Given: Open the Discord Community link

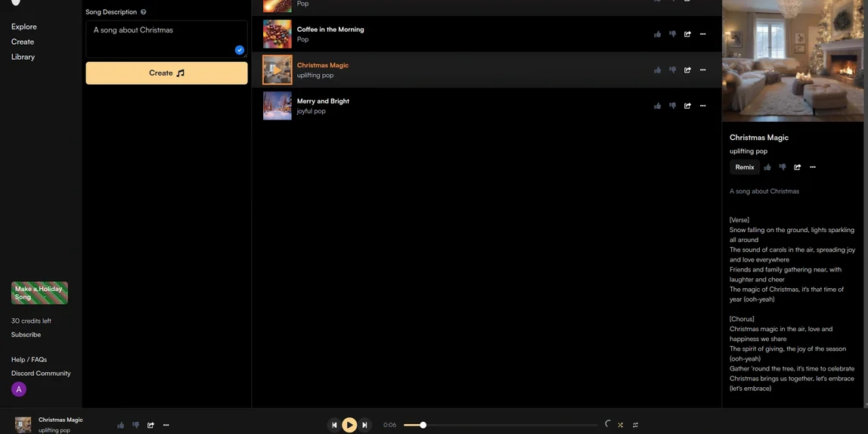Looking at the screenshot, I should click(41, 373).
